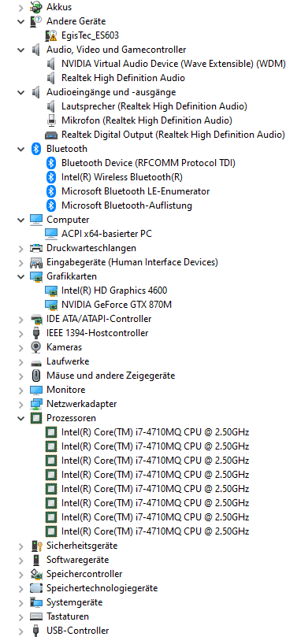Click the Kameras webcam icon
297x644 pixels.
pyautogui.click(x=36, y=347)
